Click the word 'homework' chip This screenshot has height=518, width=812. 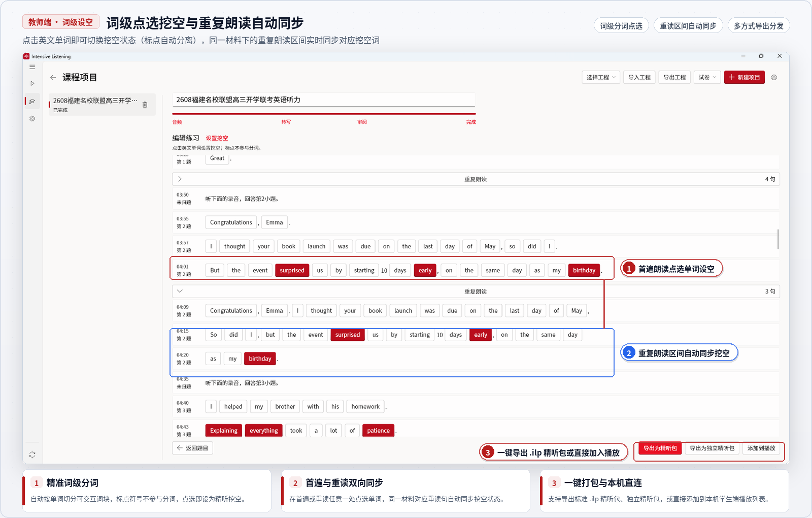click(365, 406)
